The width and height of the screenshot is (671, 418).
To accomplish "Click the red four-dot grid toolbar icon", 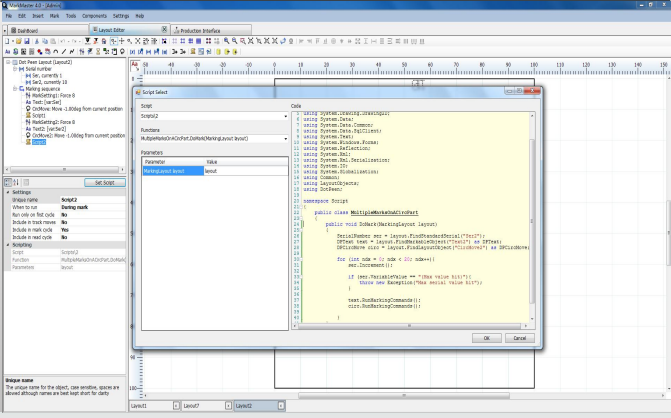I will [x=208, y=41].
